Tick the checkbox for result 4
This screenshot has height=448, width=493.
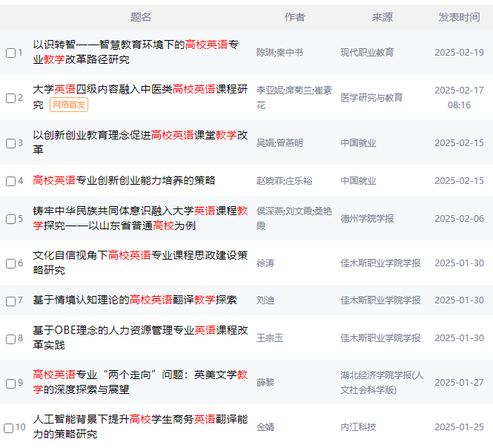click(10, 181)
